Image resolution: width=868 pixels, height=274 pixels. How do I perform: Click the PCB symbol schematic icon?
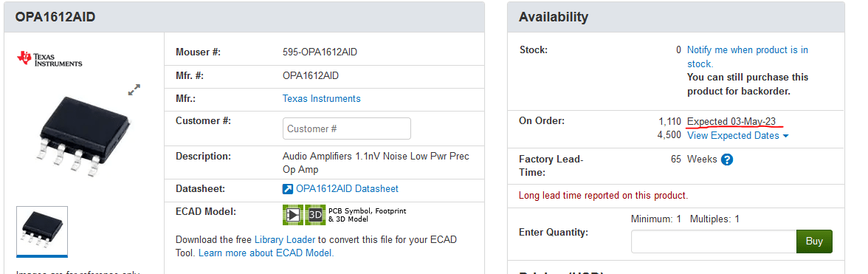pos(293,215)
